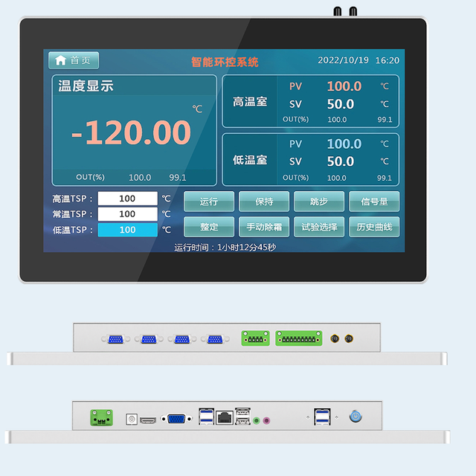Viewport: 476px width, 476px height.
Task: Click the pink microphone jack
Action: pyautogui.click(x=266, y=420)
